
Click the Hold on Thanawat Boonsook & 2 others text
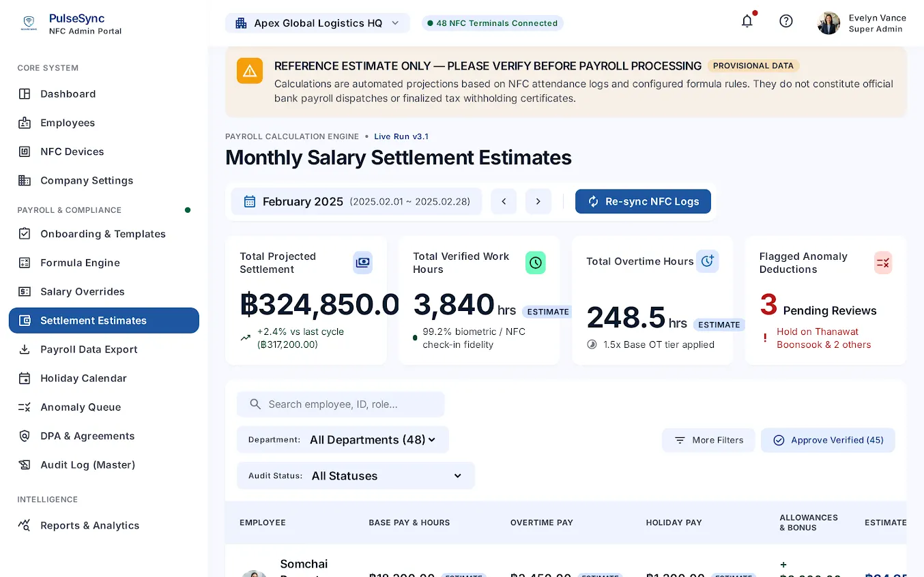click(824, 338)
